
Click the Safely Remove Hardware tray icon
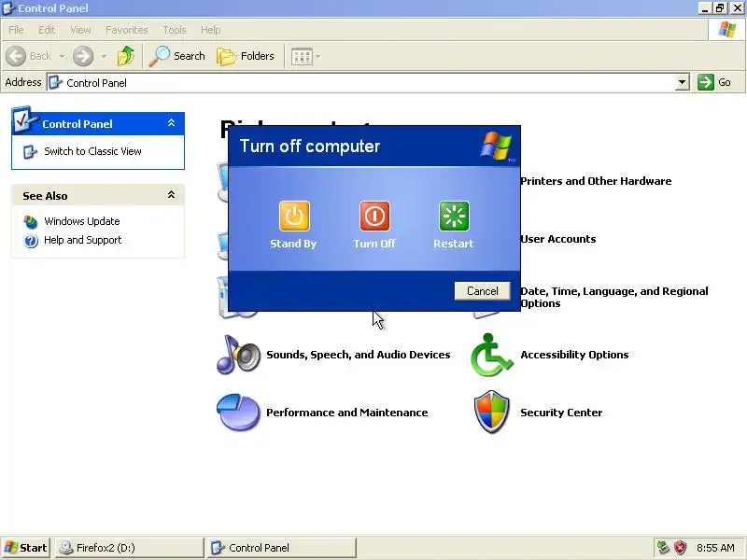click(663, 548)
